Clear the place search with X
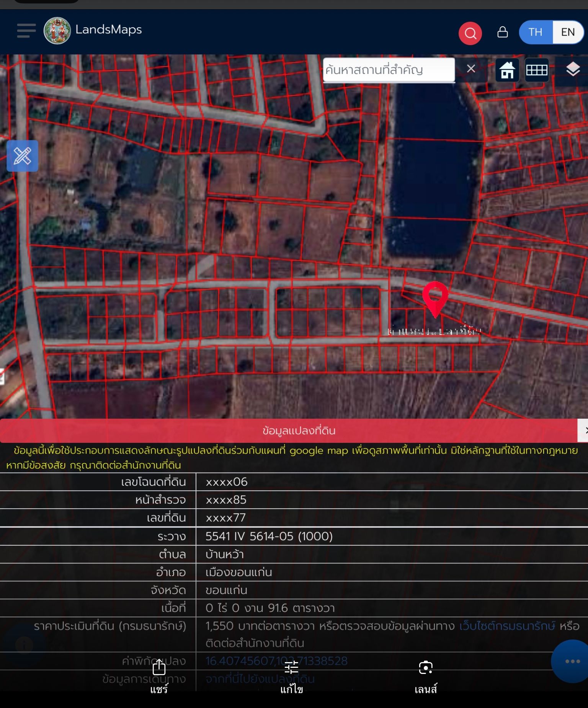 point(471,69)
